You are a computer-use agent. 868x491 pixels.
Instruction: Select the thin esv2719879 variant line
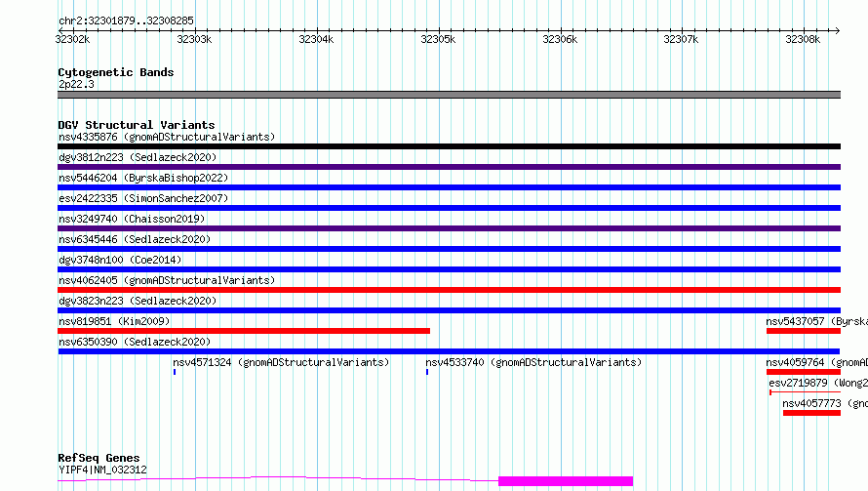(x=805, y=392)
